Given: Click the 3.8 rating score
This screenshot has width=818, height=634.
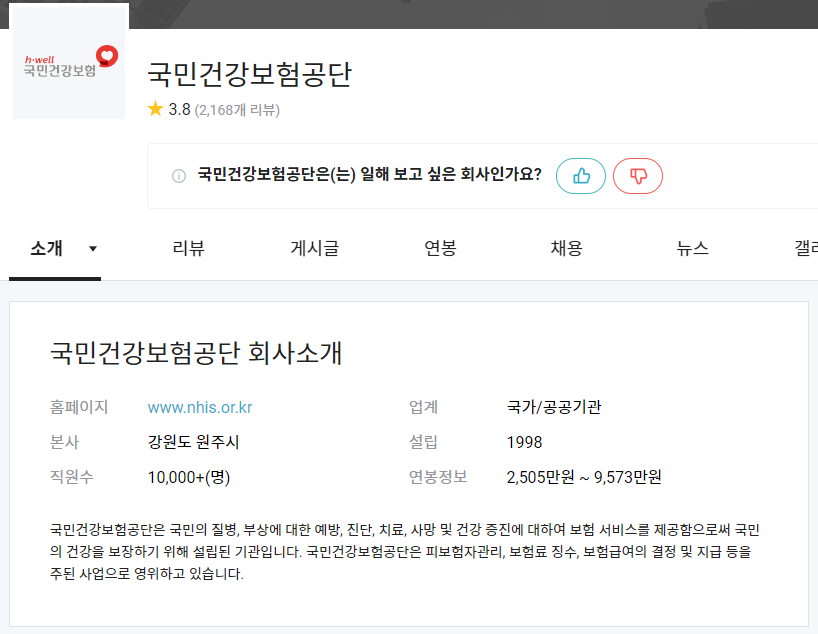Looking at the screenshot, I should point(179,110).
